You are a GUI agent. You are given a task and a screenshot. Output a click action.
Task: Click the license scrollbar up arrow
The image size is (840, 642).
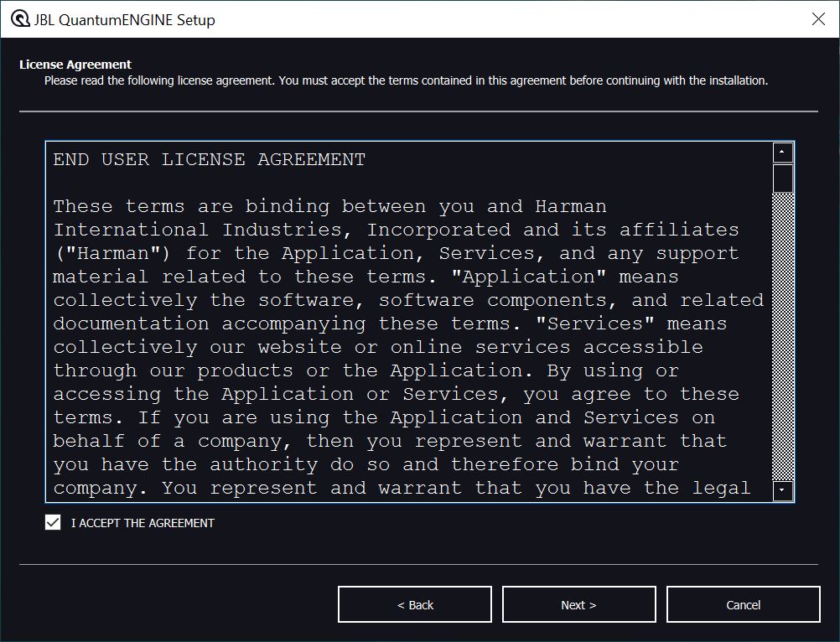[783, 153]
